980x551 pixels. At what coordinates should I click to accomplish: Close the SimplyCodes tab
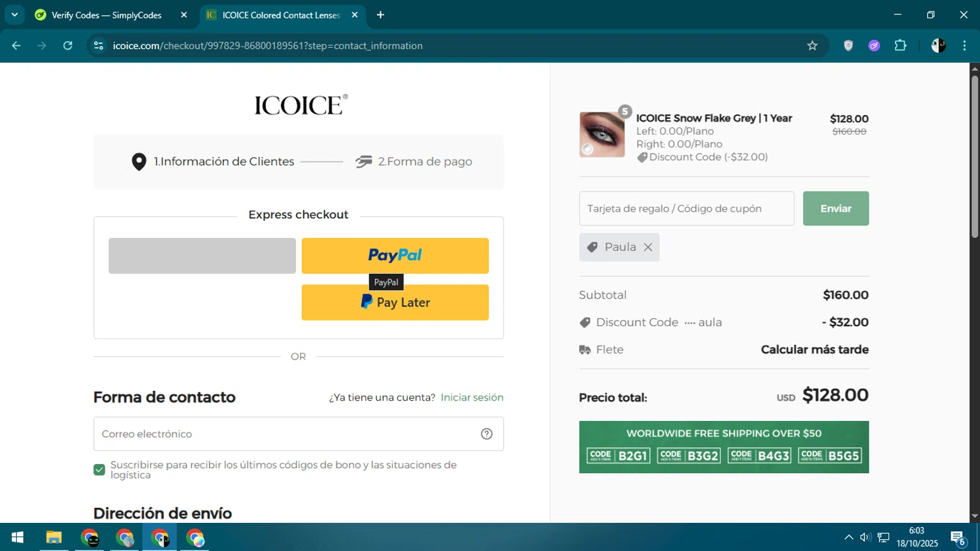pos(184,15)
